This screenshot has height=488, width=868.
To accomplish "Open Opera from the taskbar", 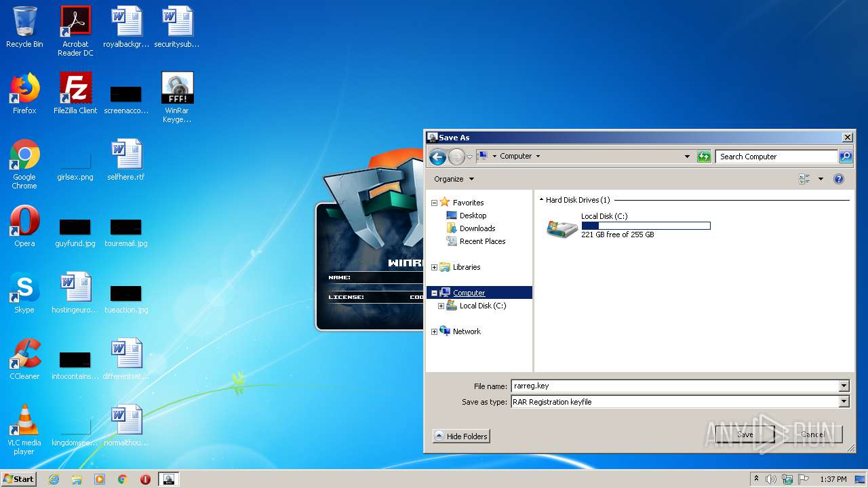I will [145, 479].
